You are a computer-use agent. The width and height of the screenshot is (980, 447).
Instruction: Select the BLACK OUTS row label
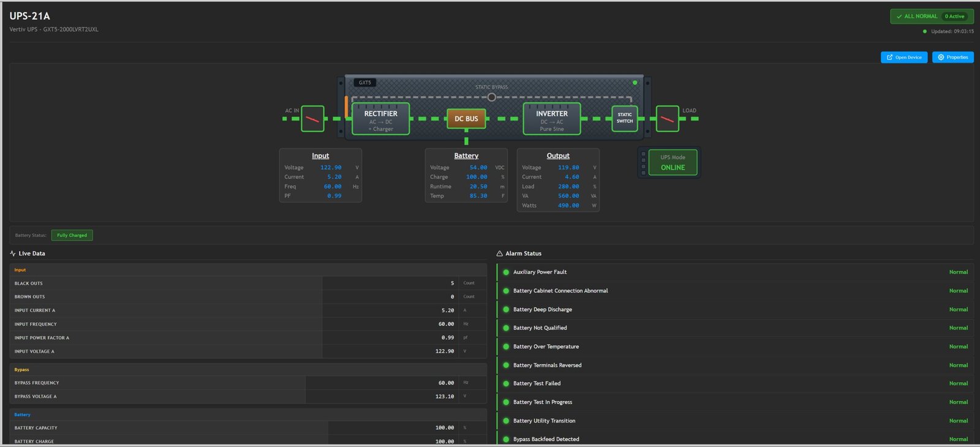[x=29, y=284]
